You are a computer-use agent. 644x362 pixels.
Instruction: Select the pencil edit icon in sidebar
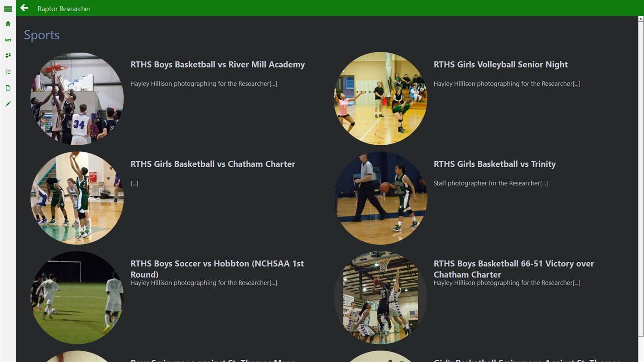pos(8,104)
